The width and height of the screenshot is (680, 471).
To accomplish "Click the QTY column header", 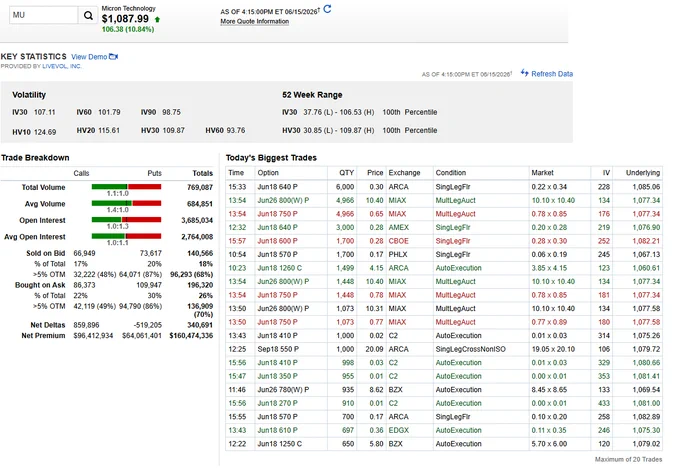I will click(x=347, y=173).
